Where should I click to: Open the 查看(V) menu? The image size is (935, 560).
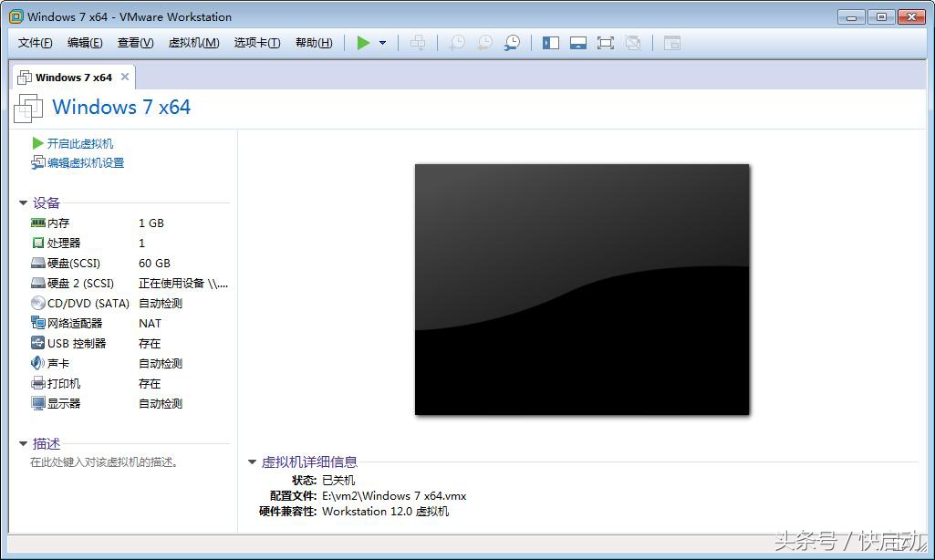[x=135, y=43]
